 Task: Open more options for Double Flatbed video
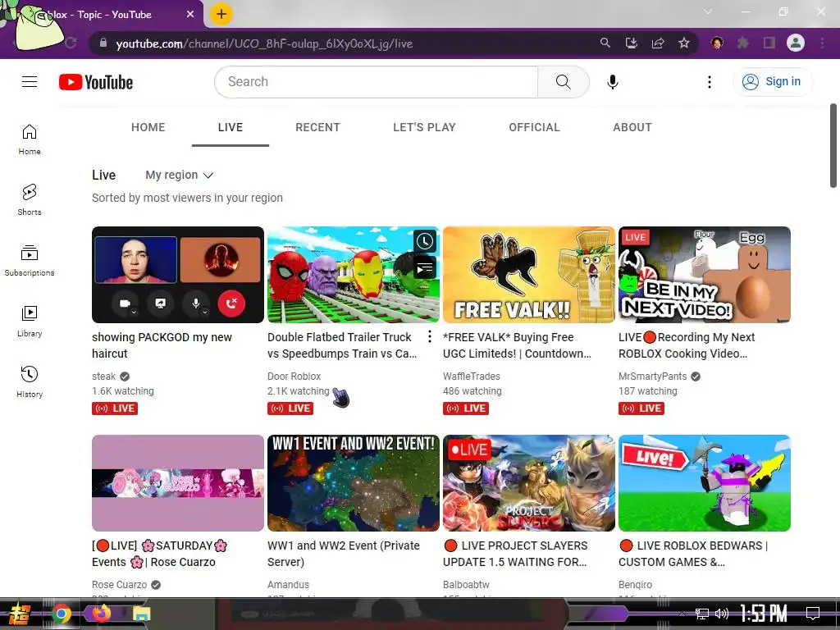430,336
